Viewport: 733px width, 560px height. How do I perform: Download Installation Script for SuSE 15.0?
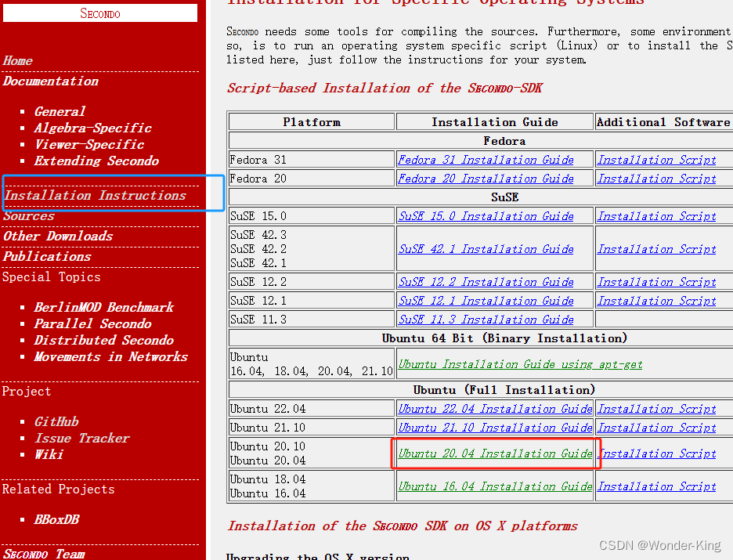(657, 216)
